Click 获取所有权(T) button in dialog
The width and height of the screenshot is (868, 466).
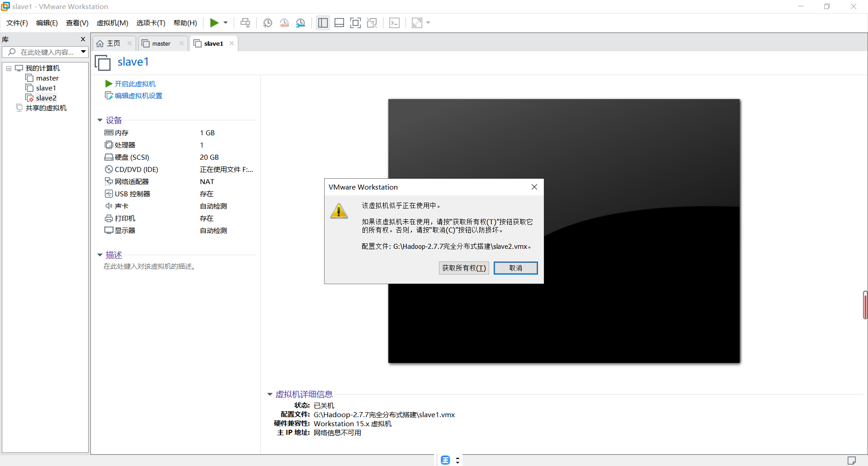pos(464,268)
